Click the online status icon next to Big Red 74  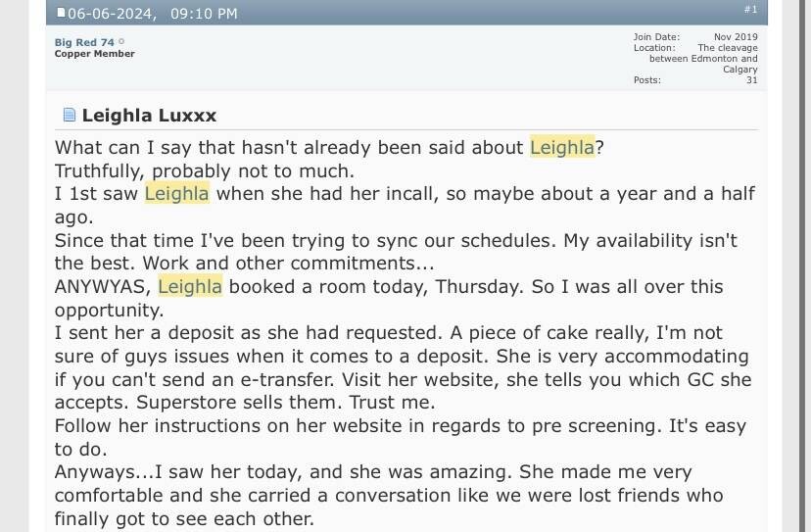(x=121, y=41)
